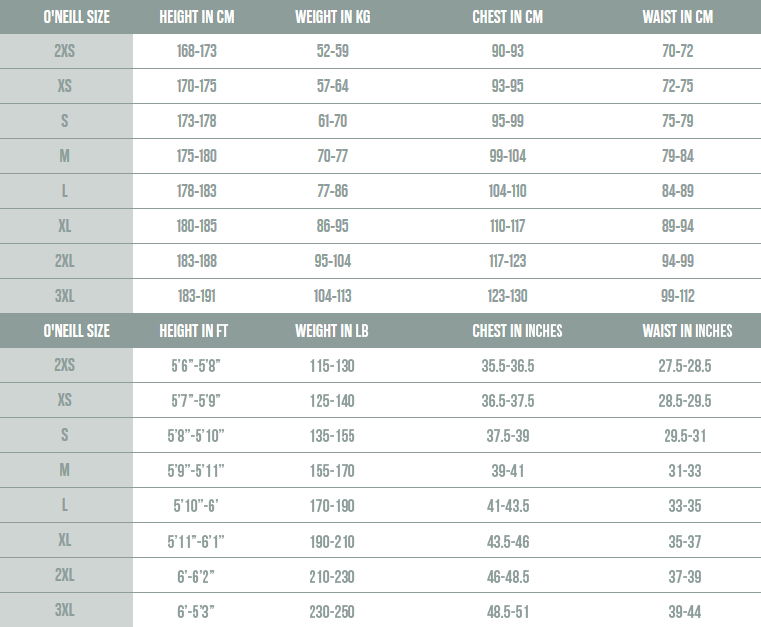Select waist value 39-44

click(x=685, y=611)
